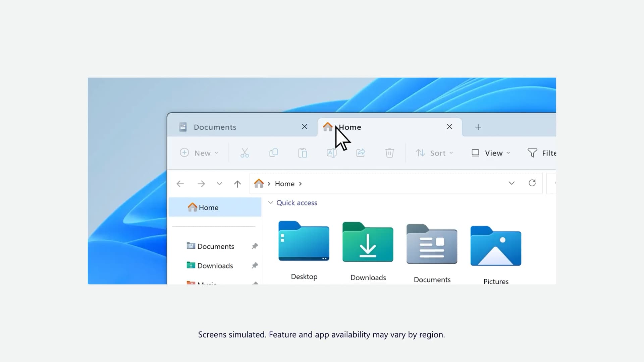This screenshot has width=644, height=362.
Task: Select the Home tab
Action: tap(389, 127)
